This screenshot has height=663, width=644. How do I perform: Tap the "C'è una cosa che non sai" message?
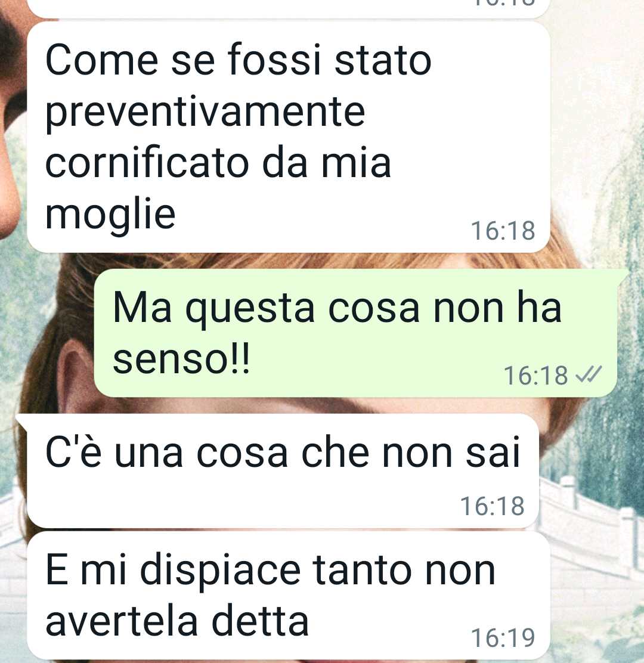(x=283, y=470)
